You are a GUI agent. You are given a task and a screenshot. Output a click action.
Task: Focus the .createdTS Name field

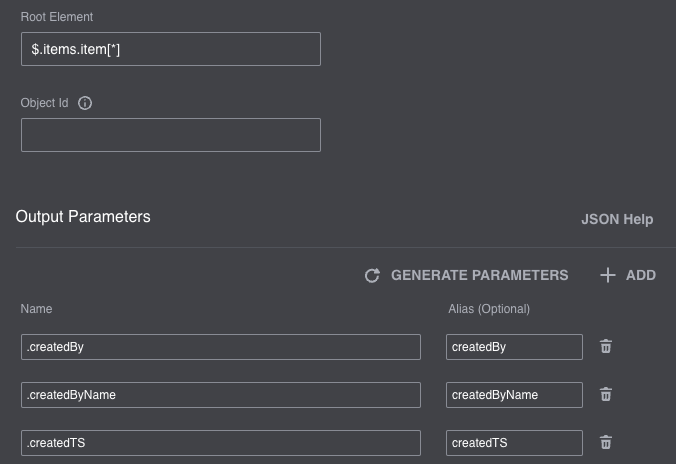pos(220,443)
